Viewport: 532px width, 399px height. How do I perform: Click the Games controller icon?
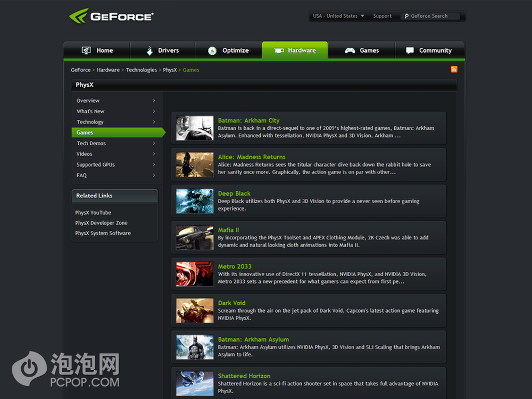[350, 51]
